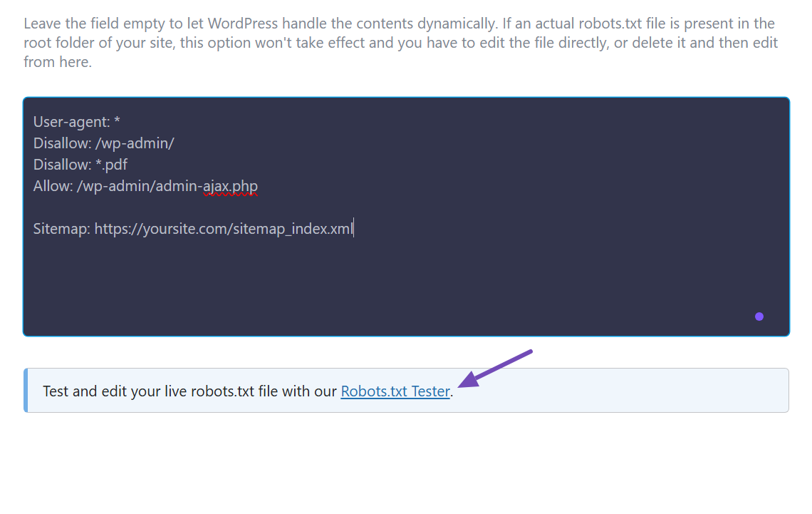Open the Robots.txt Tester link

[395, 391]
